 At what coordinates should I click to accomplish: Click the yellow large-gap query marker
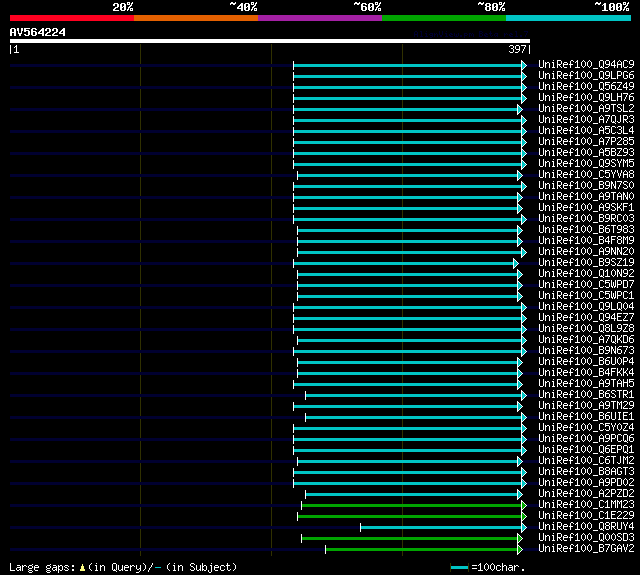point(82,567)
